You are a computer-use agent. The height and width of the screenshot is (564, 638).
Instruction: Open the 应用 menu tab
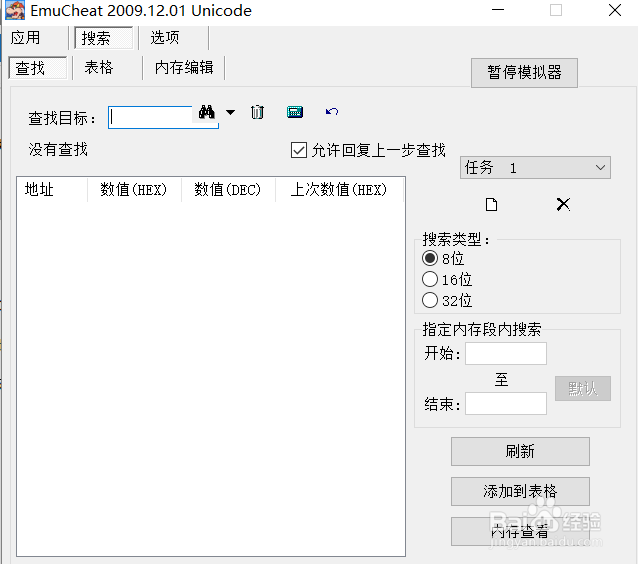(26, 38)
